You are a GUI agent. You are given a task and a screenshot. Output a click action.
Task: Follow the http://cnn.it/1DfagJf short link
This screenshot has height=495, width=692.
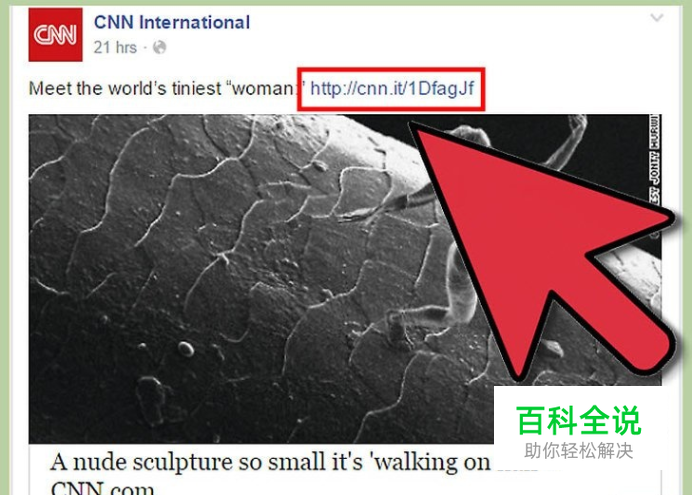coord(392,89)
